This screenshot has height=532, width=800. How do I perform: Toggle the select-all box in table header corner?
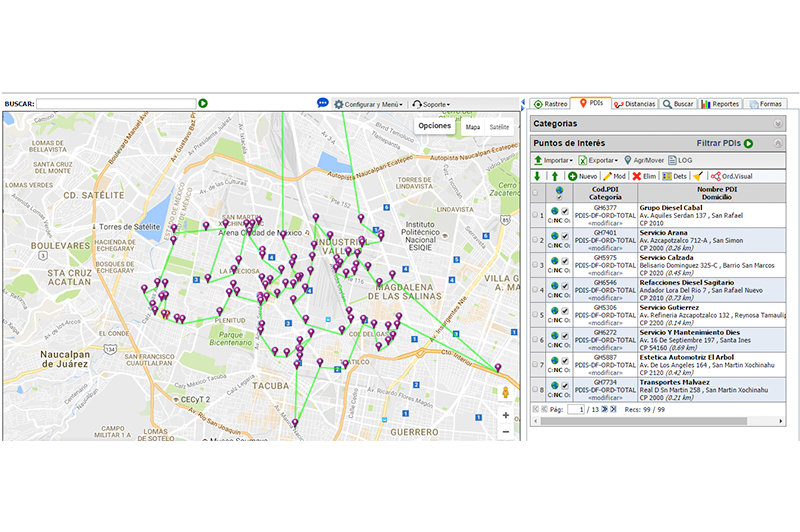(535, 193)
